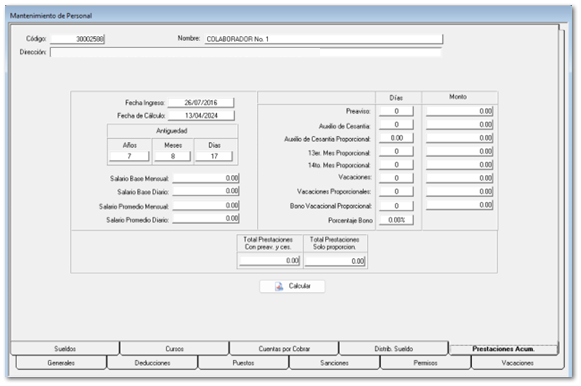The image size is (581, 386).
Task: Click the Antigüedad Años field
Action: pyautogui.click(x=129, y=156)
